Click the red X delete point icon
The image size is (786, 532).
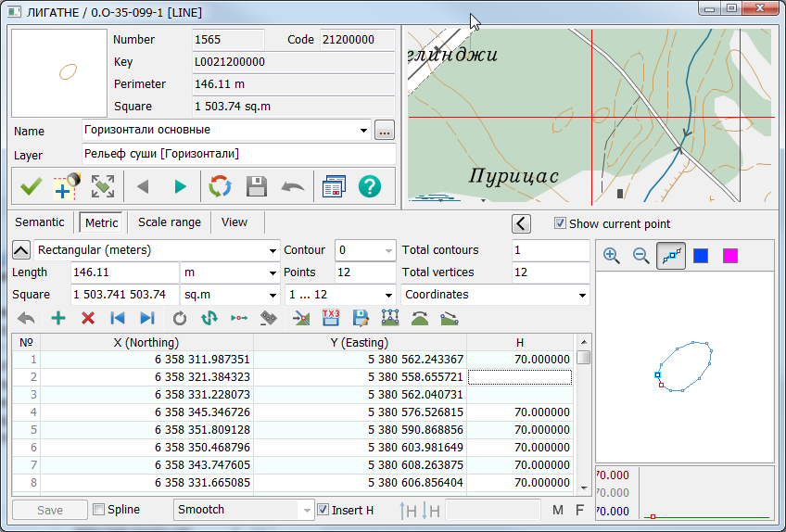88,318
